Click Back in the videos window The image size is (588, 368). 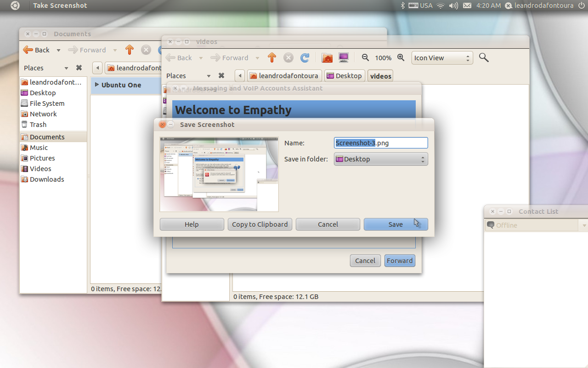click(179, 58)
